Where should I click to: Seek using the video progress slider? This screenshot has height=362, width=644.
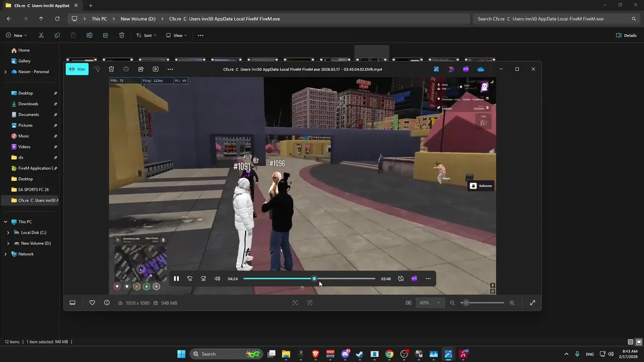click(309, 279)
